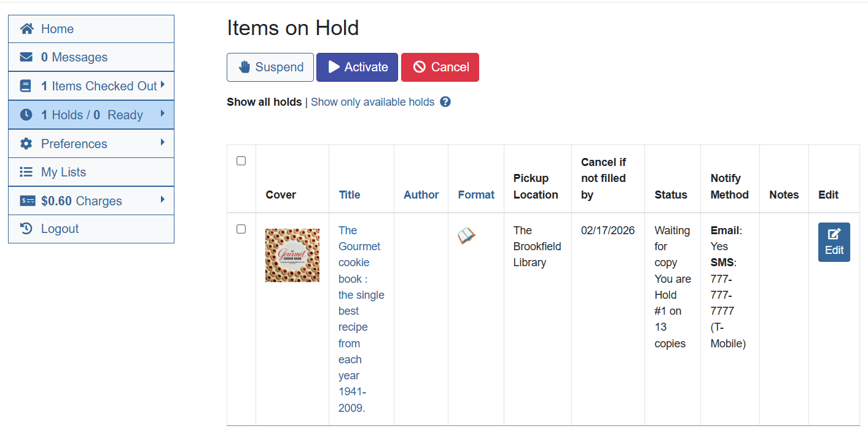Switch to Show all holds view

(x=264, y=101)
